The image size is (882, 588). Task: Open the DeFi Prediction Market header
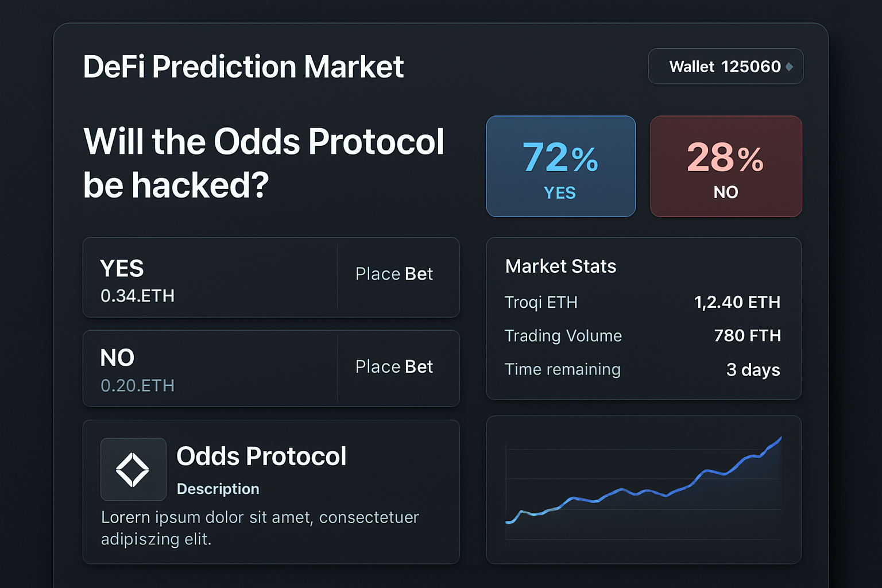243,67
